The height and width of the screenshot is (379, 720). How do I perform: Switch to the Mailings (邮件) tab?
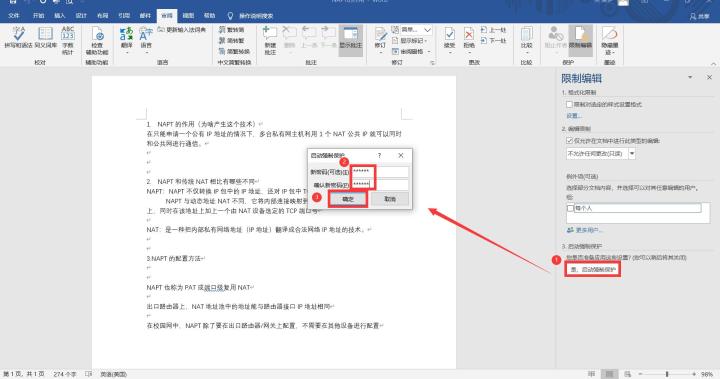[x=145, y=16]
